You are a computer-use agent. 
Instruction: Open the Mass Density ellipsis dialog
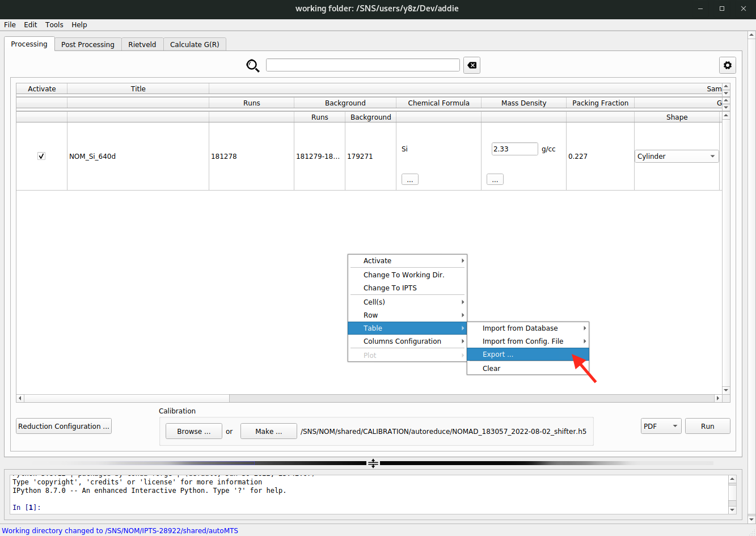tap(495, 180)
